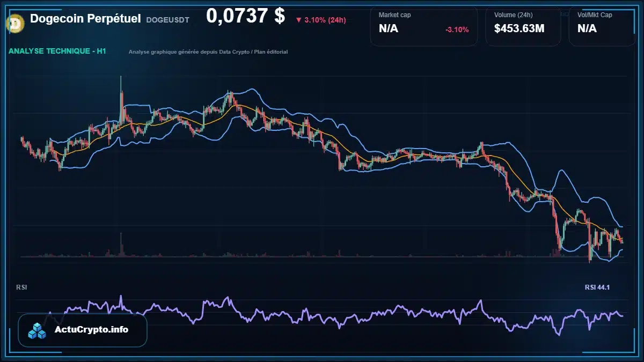Click the 'Analyse graphique générée depuis Data Crypto' subtitle
644x362 pixels.
(208, 52)
